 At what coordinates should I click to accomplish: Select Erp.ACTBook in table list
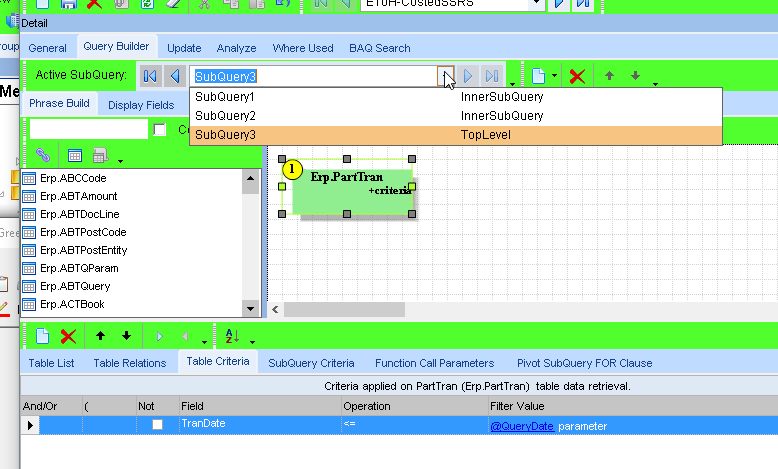point(72,304)
